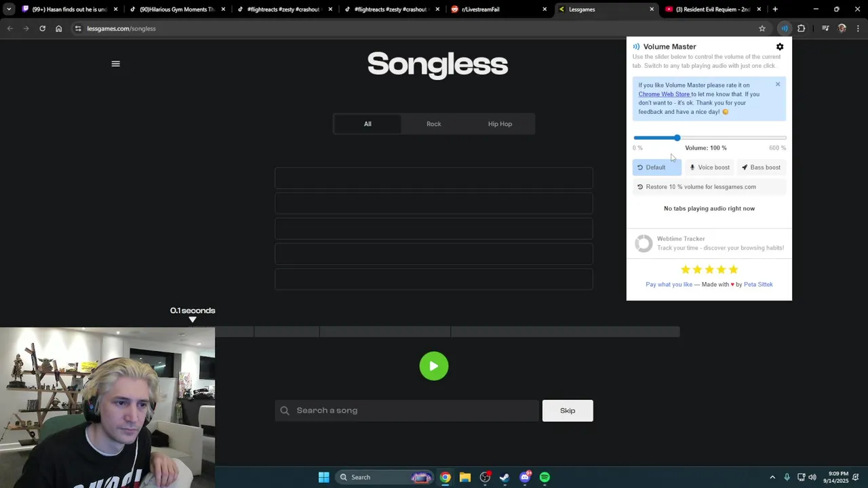Apply the Voice boost preset
Screen dimensions: 868x488
(709, 167)
